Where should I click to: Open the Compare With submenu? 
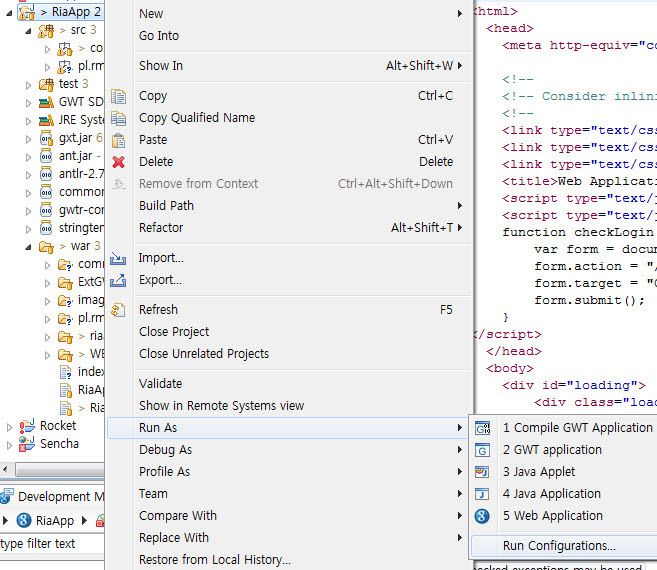tap(289, 516)
